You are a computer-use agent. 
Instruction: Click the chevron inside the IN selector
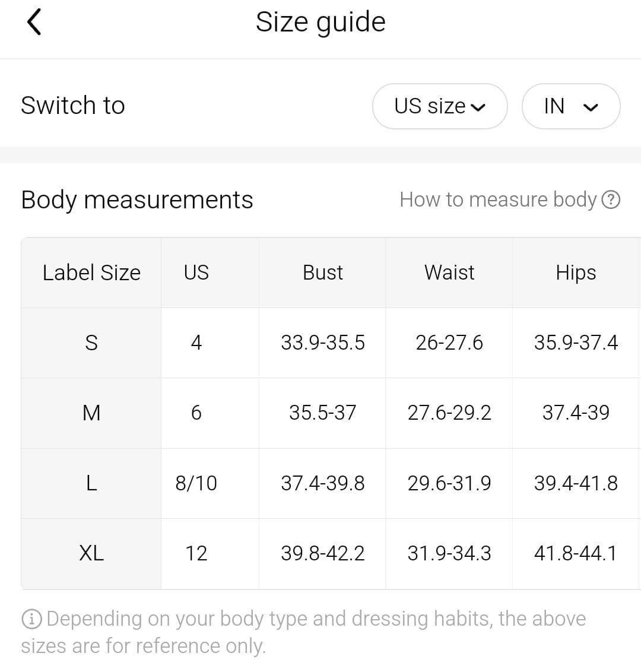[591, 107]
